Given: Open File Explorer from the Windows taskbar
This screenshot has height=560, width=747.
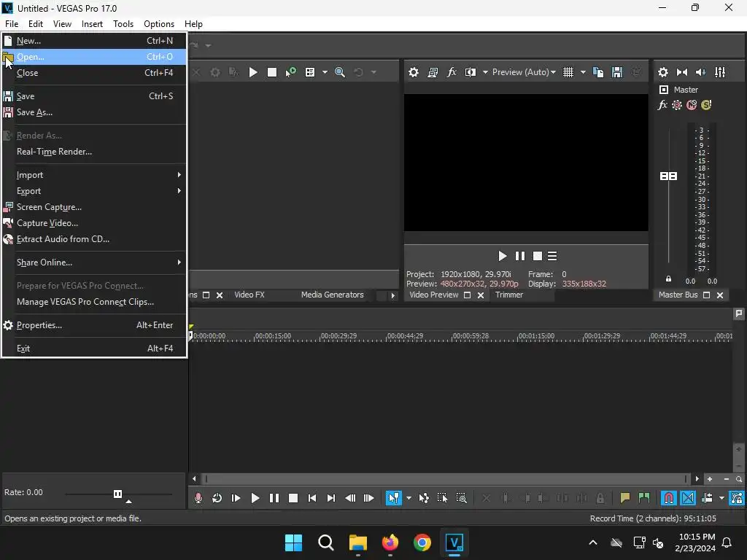Looking at the screenshot, I should (x=357, y=542).
